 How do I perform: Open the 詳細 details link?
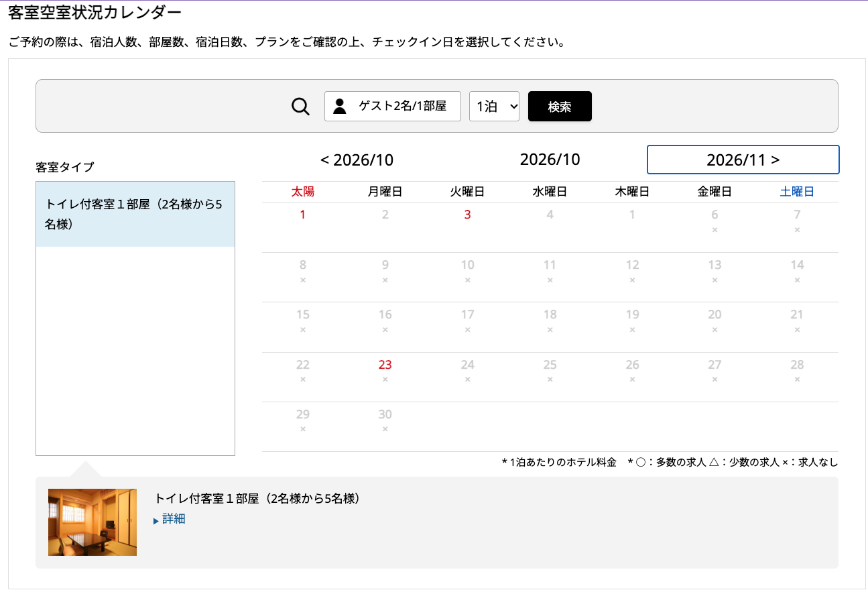click(x=174, y=519)
